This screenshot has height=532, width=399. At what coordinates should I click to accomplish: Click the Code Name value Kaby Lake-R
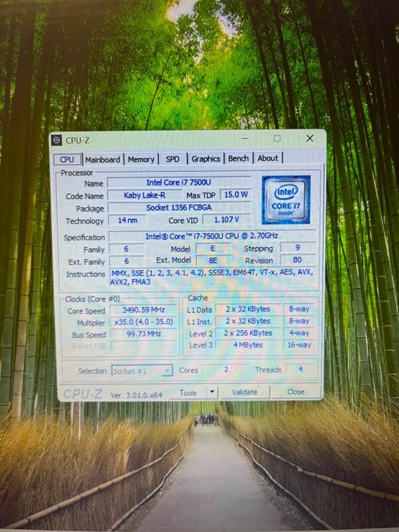tap(145, 195)
